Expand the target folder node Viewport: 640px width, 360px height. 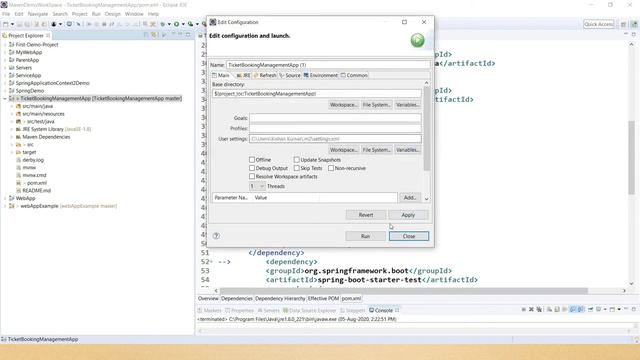(12, 152)
